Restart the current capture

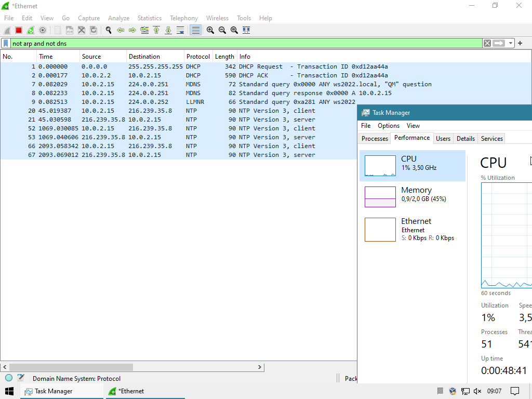[x=31, y=30]
